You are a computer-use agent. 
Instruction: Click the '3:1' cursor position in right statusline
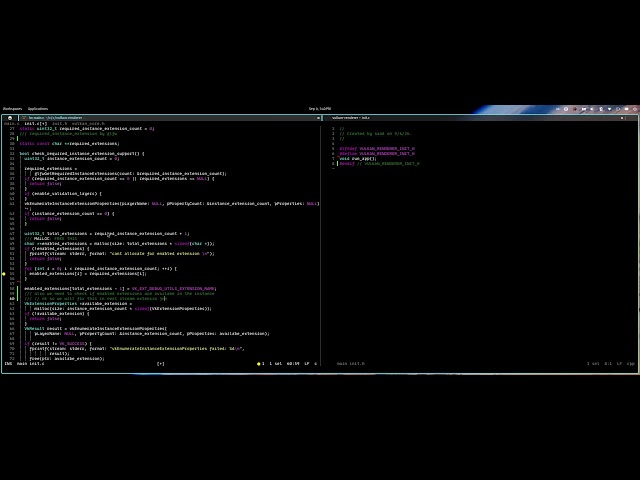pyautogui.click(x=608, y=364)
